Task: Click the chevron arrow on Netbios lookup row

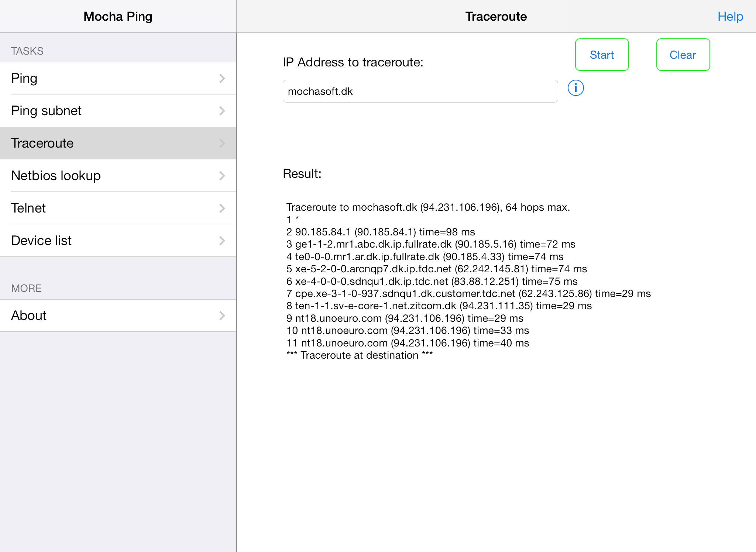Action: point(222,176)
